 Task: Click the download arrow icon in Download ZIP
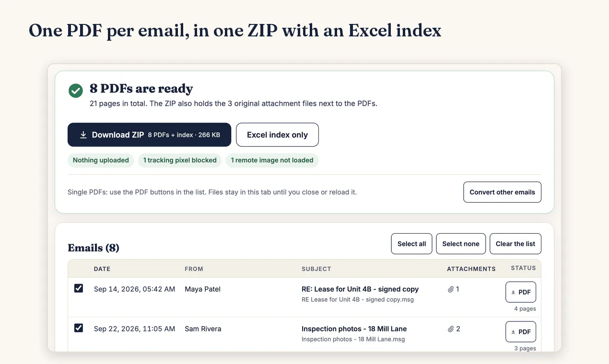[x=83, y=135]
